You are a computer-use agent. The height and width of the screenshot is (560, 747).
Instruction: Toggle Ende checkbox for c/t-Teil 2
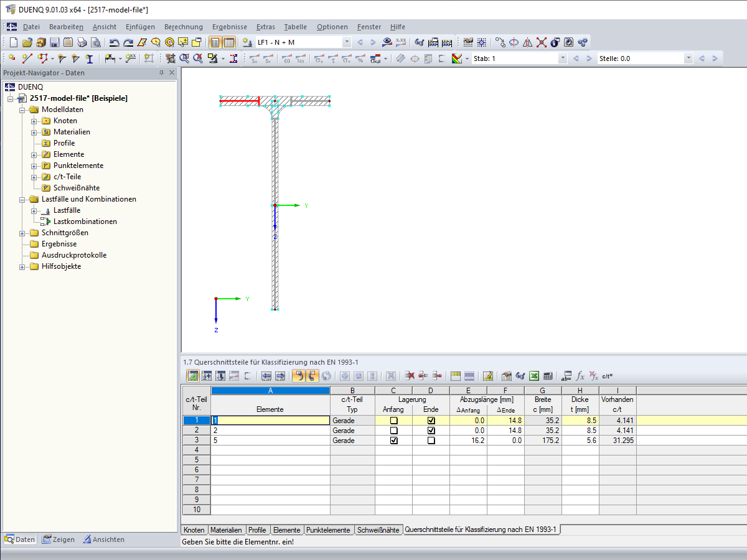point(431,431)
